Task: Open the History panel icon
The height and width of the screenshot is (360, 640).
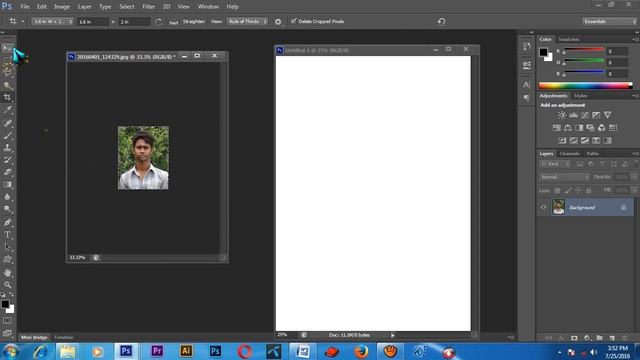Action: pos(527,46)
